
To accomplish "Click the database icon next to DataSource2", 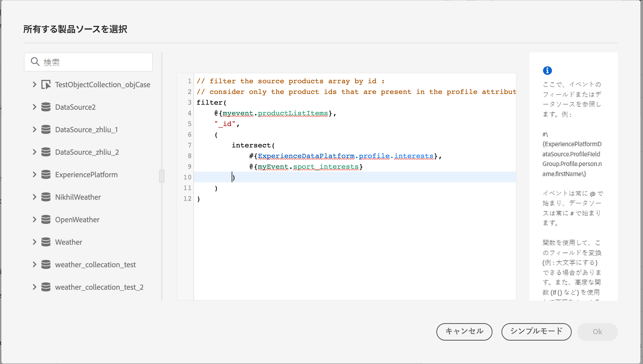I will coord(46,107).
